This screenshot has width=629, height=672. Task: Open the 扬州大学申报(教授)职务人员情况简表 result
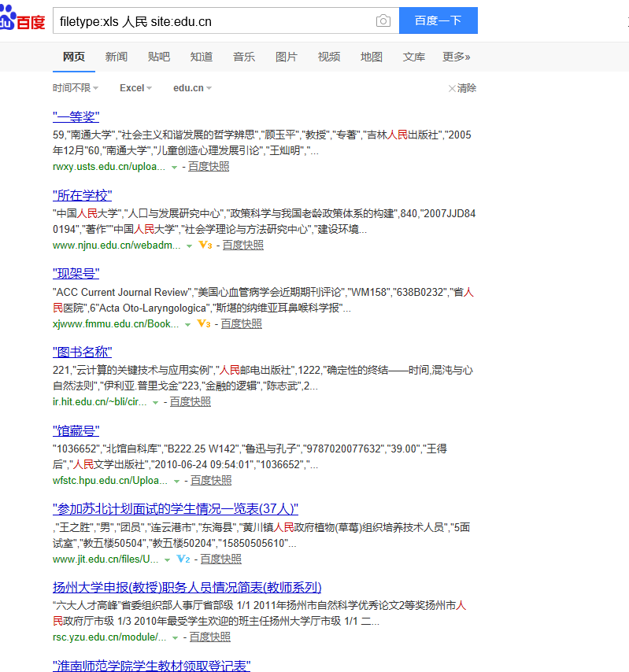[187, 587]
